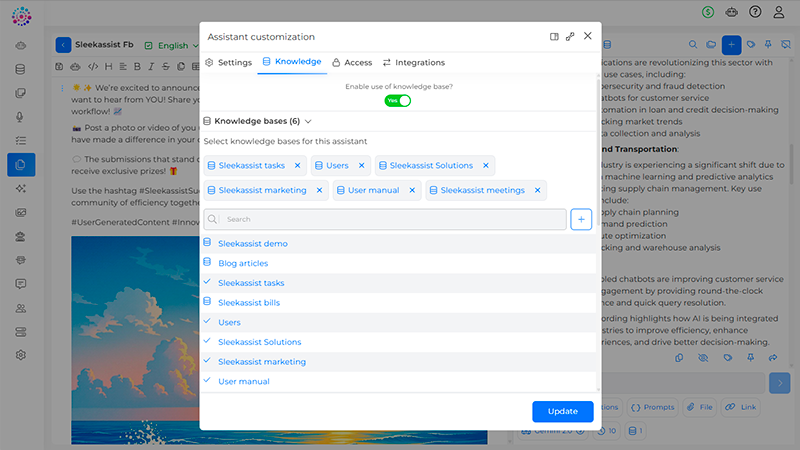The height and width of the screenshot is (450, 800).
Task: Click the heading H icon in the editor toolbar
Action: [108, 66]
